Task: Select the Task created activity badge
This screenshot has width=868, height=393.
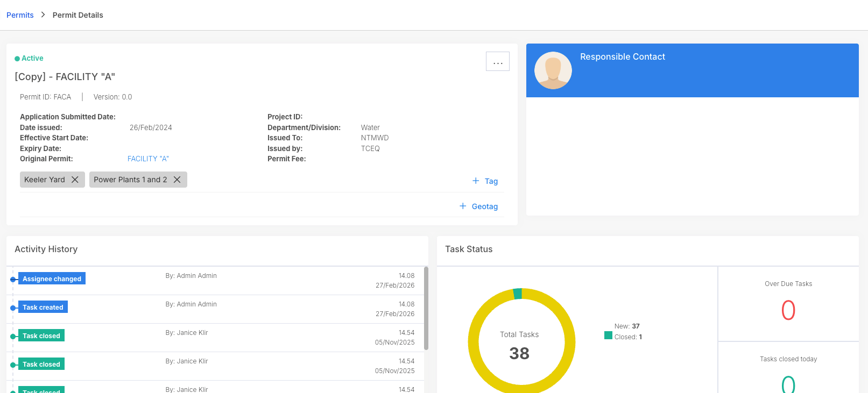Action: [x=43, y=307]
